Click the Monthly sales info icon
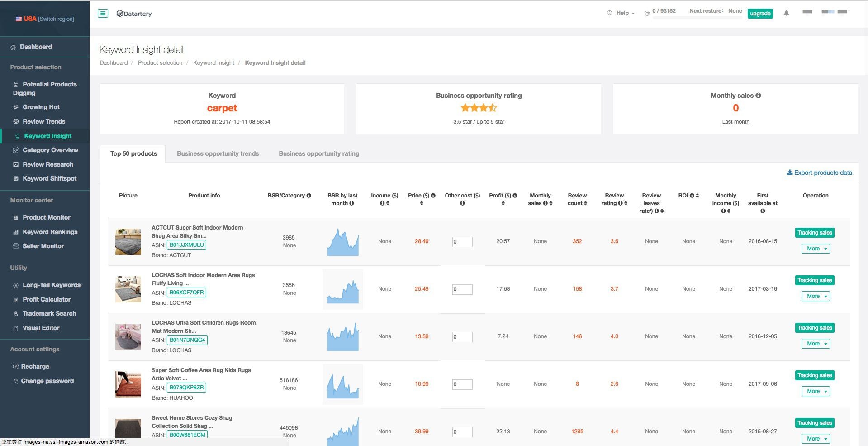Image resolution: width=868 pixels, height=446 pixels. 758,96
